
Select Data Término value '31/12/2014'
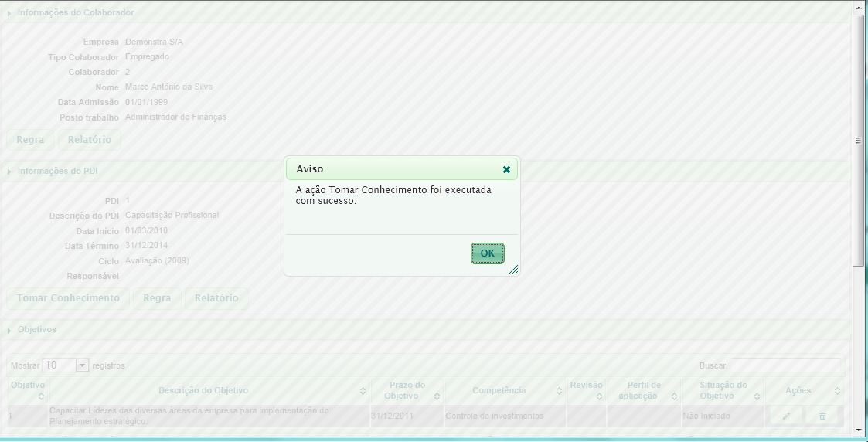pyautogui.click(x=147, y=245)
